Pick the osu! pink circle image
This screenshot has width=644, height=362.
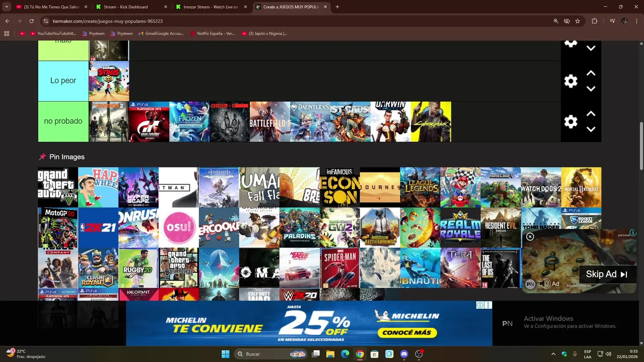pos(179,228)
